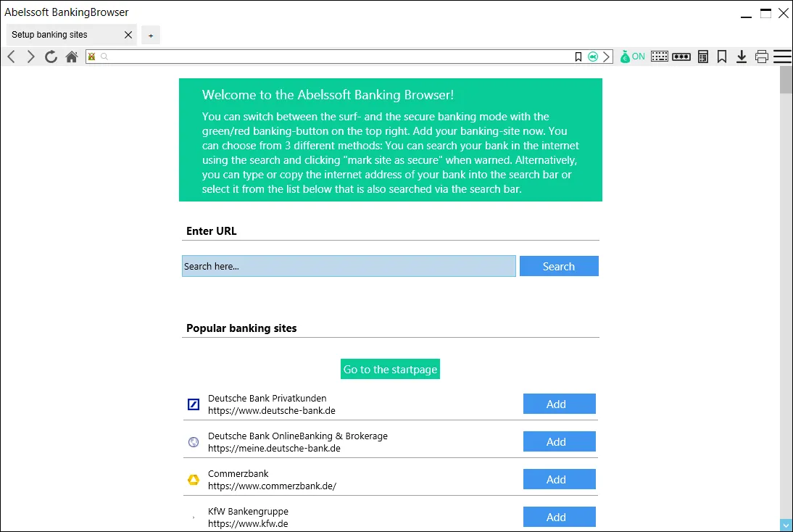793x532 pixels.
Task: Open the calculator icon in the toolbar
Action: 702,56
